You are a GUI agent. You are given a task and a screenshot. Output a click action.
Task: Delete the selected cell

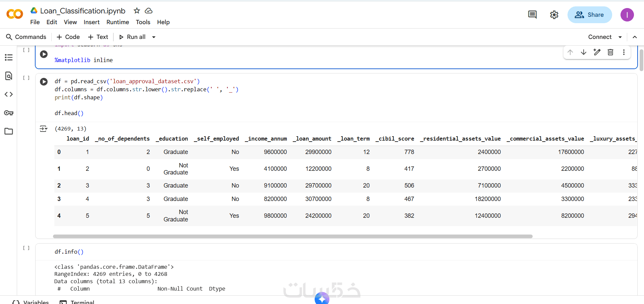pyautogui.click(x=610, y=52)
